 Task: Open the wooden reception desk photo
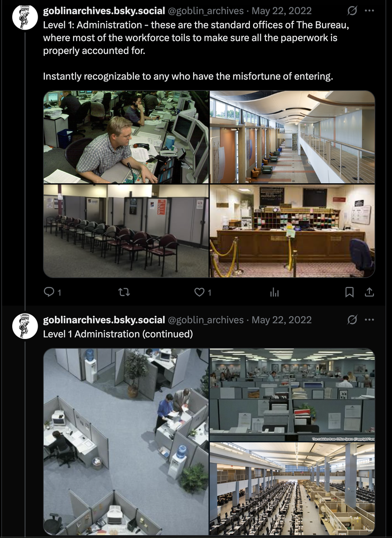point(292,231)
